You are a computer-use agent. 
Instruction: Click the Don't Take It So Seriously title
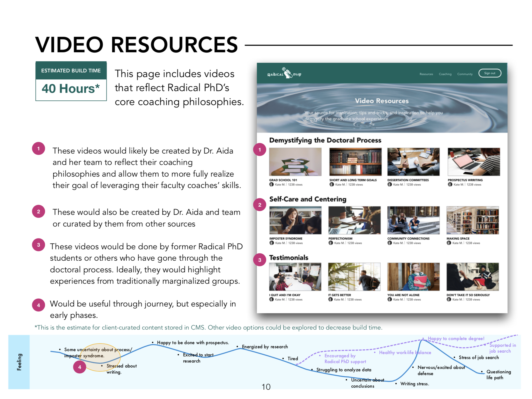(468, 295)
